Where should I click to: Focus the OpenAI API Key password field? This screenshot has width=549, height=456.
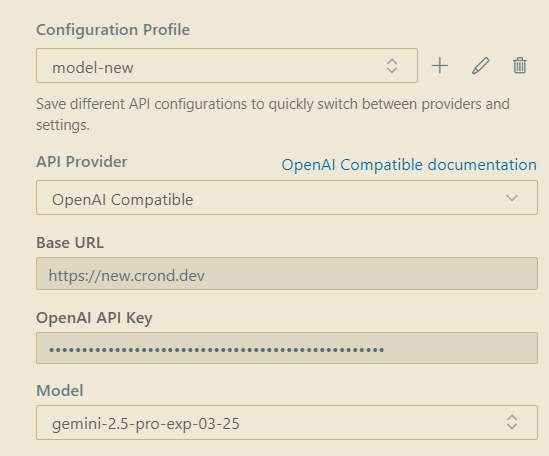click(x=287, y=348)
